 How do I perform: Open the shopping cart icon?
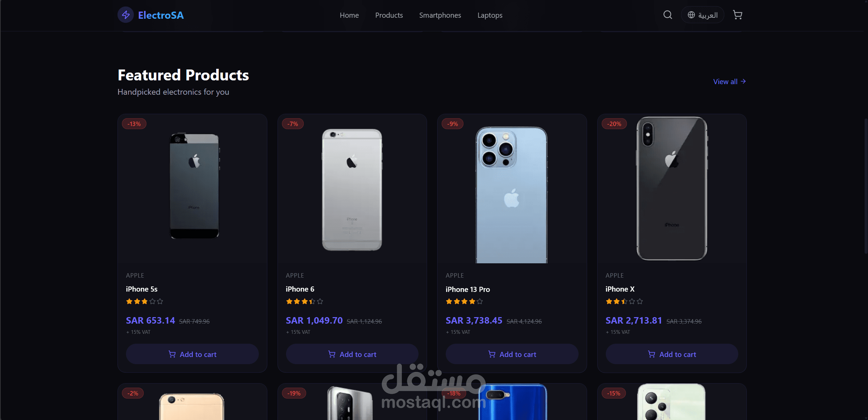coord(738,15)
